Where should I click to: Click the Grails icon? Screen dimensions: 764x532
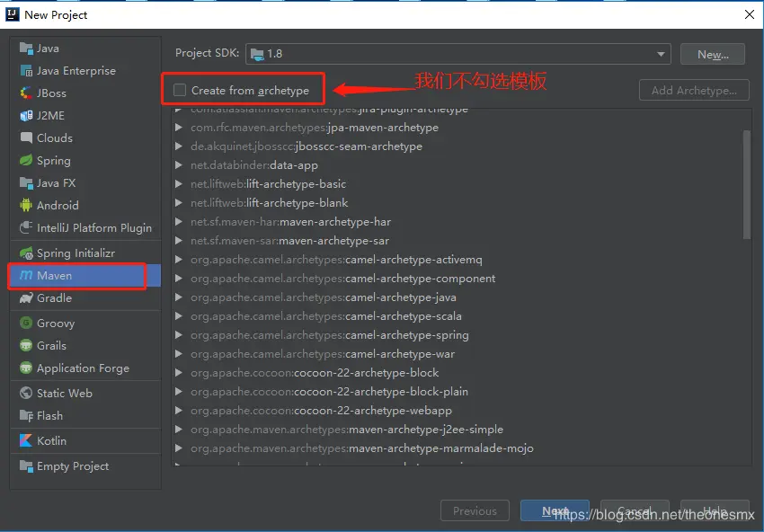(x=26, y=345)
